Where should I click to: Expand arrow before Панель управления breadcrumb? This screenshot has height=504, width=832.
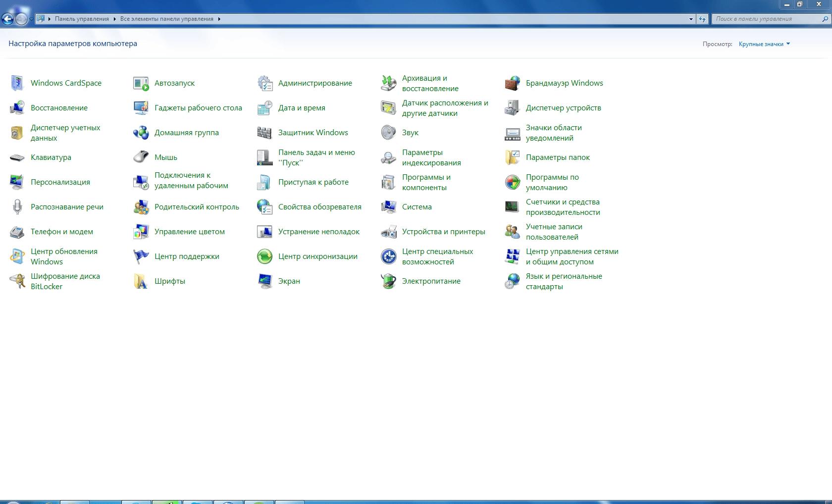(50, 19)
